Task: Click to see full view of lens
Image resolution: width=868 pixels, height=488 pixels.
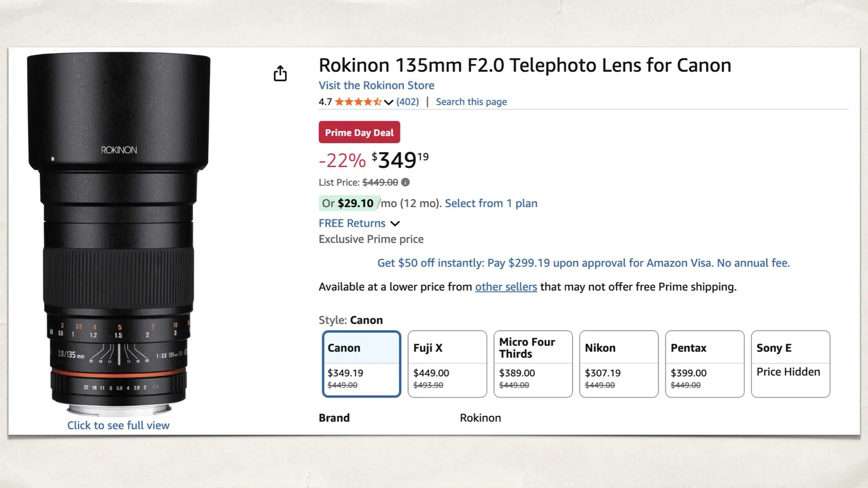Action: [118, 425]
